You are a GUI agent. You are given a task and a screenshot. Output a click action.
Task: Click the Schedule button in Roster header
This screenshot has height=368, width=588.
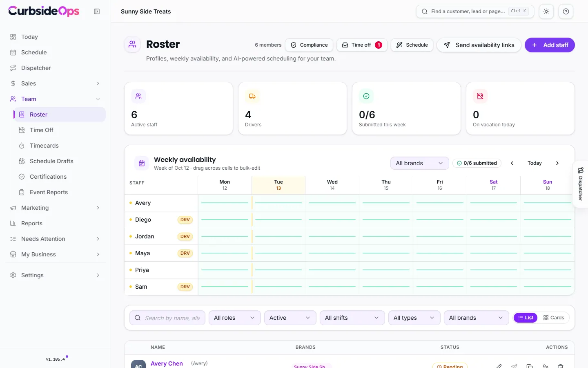point(412,45)
